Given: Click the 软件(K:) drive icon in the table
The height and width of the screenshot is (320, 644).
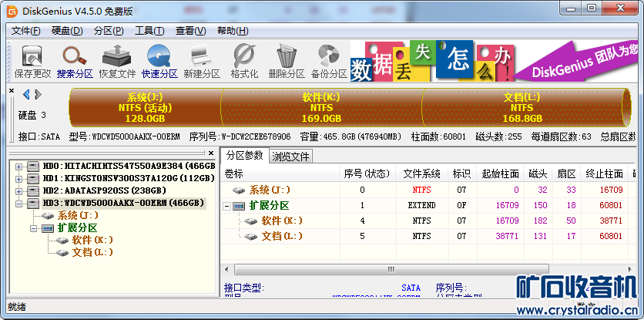Looking at the screenshot, I should pyautogui.click(x=250, y=221).
